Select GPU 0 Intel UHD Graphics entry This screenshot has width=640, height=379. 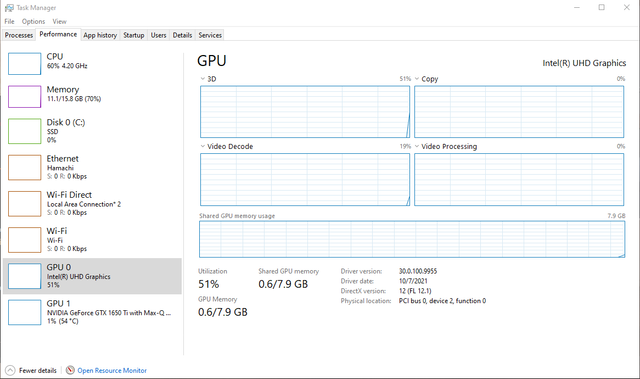pyautogui.click(x=92, y=276)
